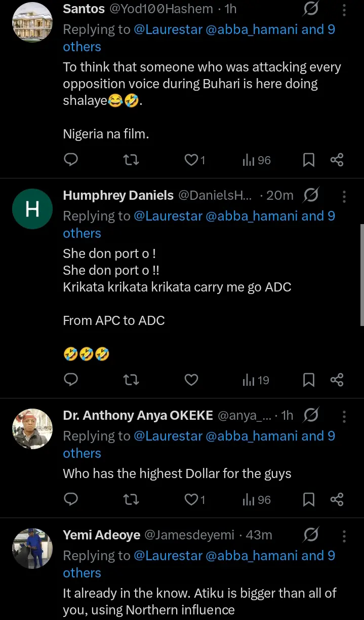This screenshot has height=620, width=364.
Task: Bookmark Santos's tweet
Action: [308, 160]
